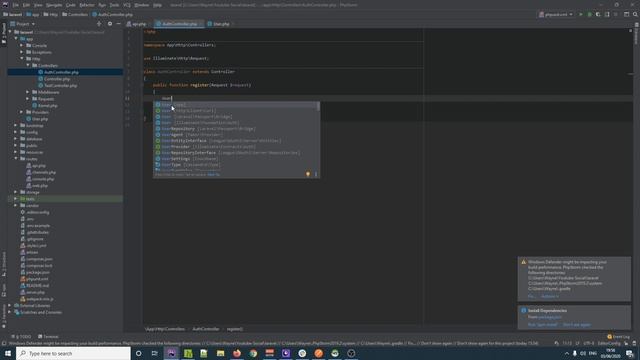640x360 pixels.
Task: Expand the Exceptions folder
Action: pos(22,52)
